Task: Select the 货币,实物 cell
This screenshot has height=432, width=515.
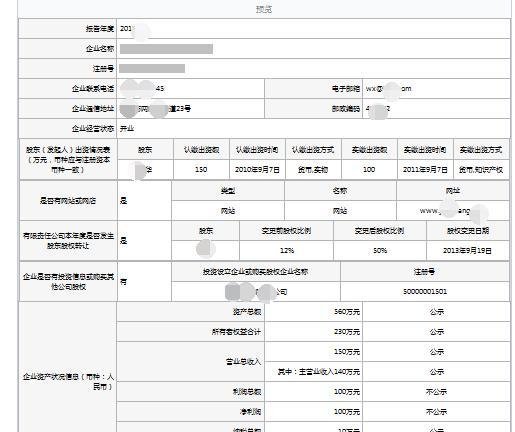Action: (x=313, y=170)
